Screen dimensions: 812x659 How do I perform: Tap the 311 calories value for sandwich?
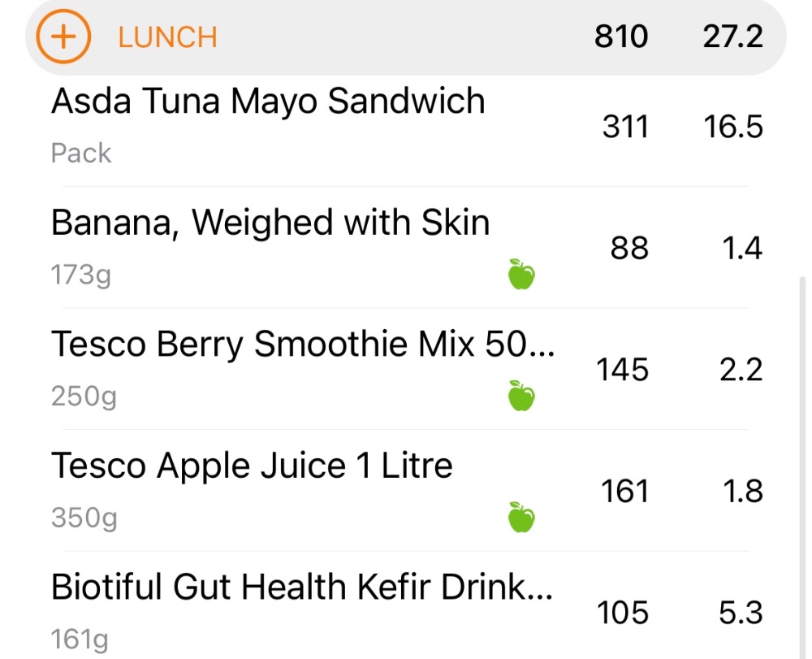[x=625, y=127]
